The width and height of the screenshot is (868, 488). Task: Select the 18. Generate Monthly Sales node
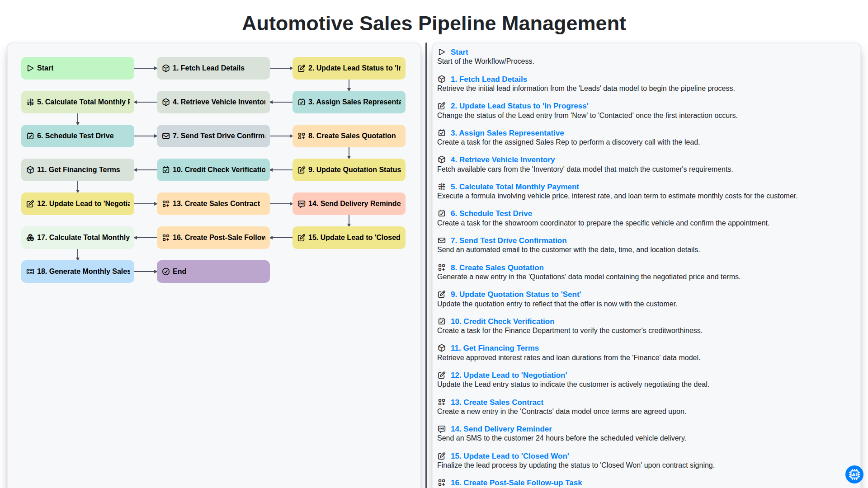click(x=78, y=272)
